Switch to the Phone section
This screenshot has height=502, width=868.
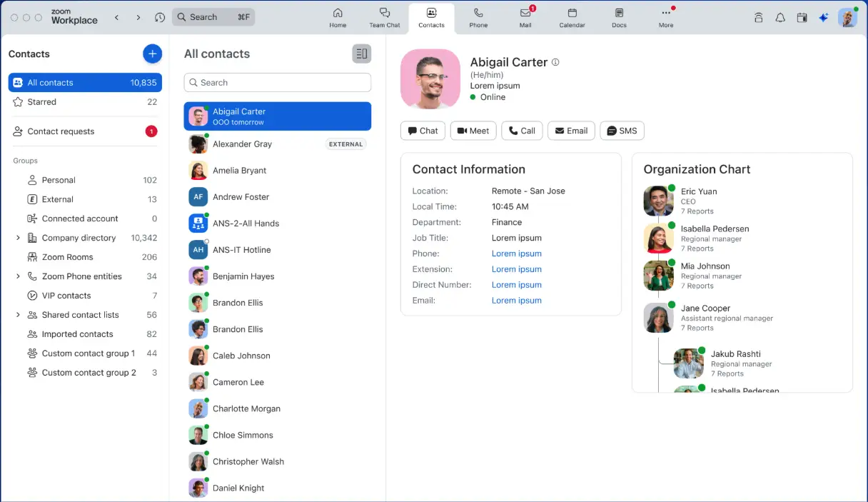point(478,18)
